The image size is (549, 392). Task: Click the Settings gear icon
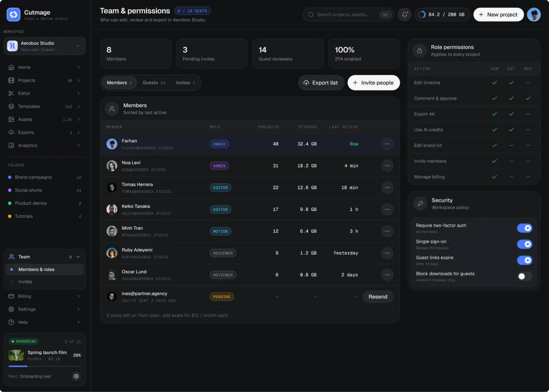pos(11,309)
